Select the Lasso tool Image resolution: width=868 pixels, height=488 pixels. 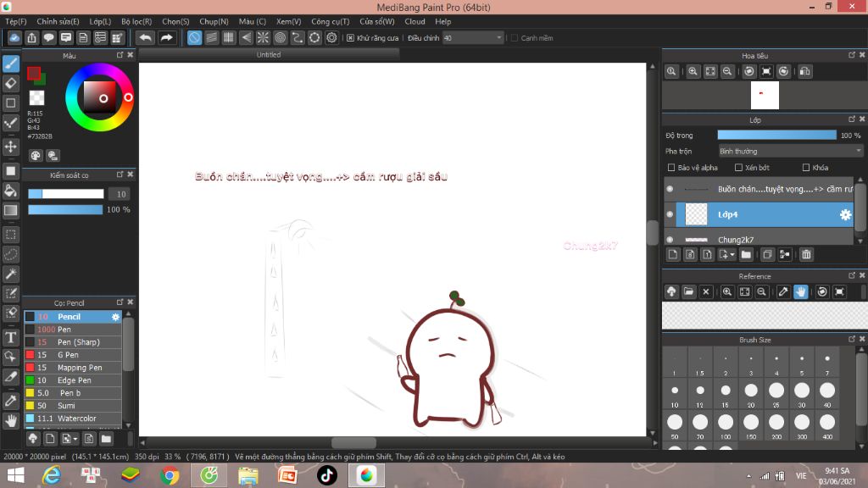click(x=10, y=254)
